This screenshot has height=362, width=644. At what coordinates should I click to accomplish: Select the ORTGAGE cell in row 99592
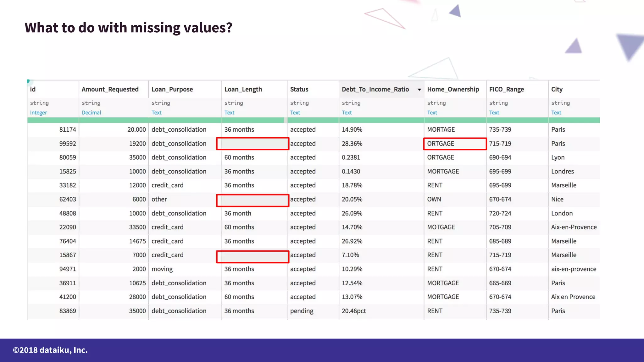pos(455,144)
